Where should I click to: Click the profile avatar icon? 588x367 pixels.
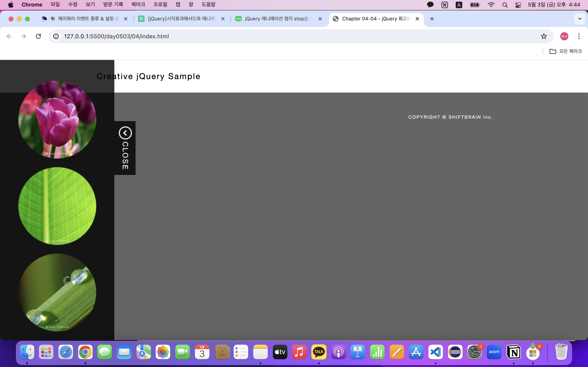pyautogui.click(x=564, y=36)
